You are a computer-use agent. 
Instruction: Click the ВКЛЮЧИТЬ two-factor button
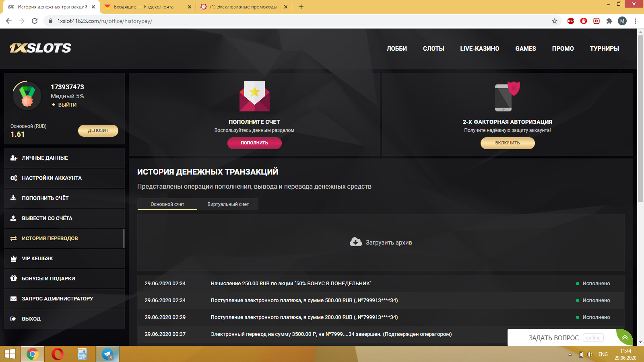508,143
